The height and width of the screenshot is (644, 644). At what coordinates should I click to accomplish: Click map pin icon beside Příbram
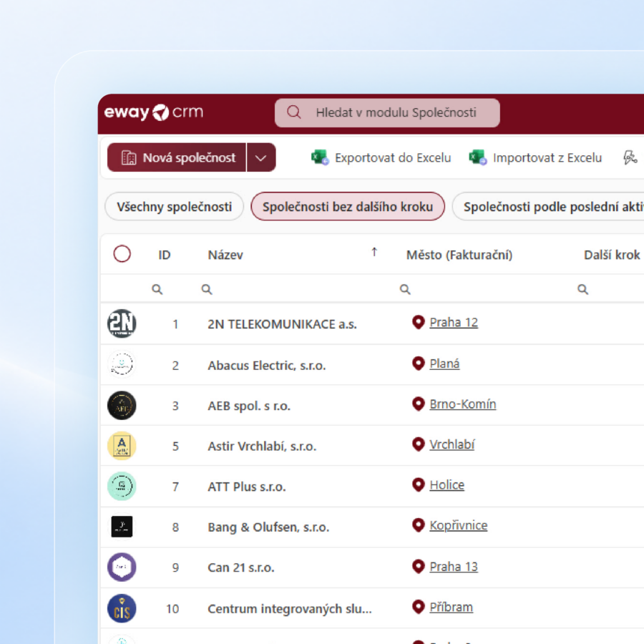pyautogui.click(x=418, y=607)
